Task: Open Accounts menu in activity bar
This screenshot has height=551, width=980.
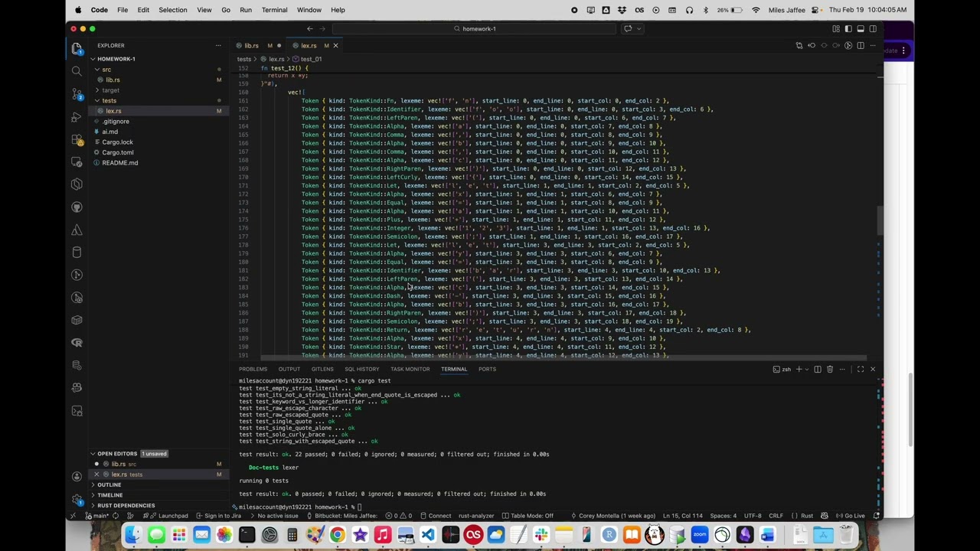Action: pos(77,476)
